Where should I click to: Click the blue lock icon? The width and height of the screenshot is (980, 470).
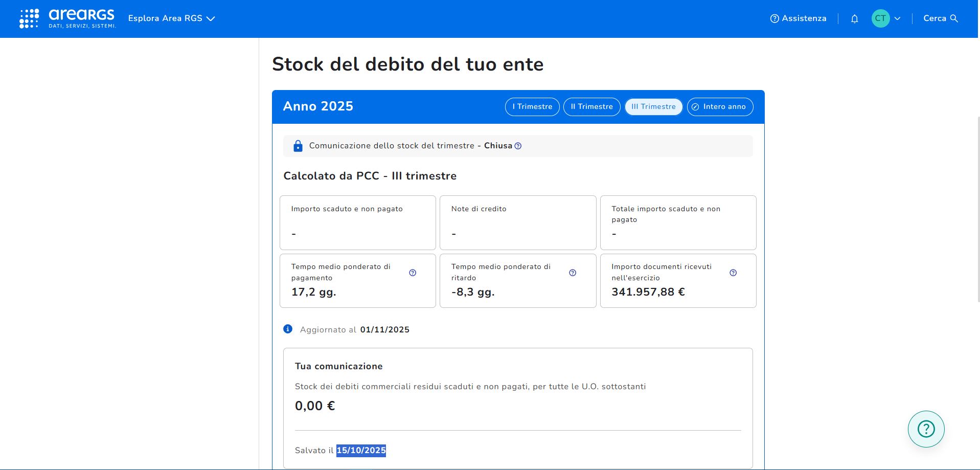point(298,146)
